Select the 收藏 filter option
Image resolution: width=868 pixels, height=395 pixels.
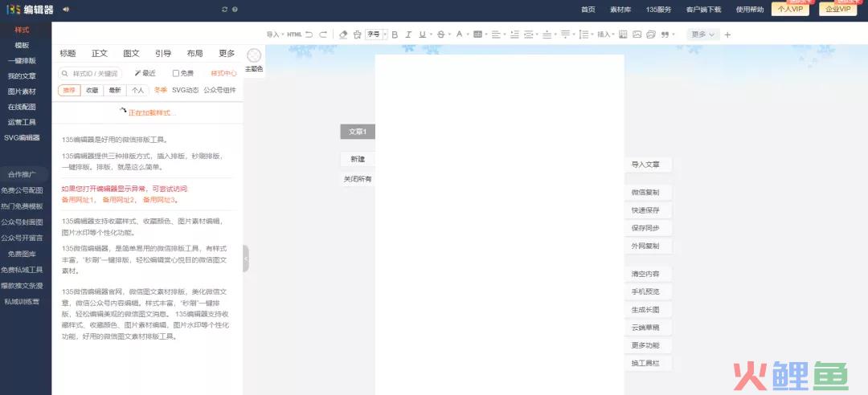point(92,90)
